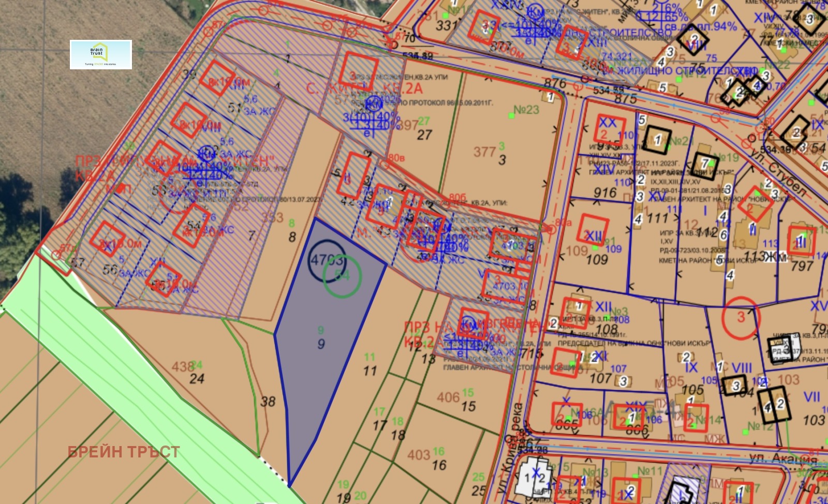
Task: Click the ул. Акация street label
Action: (x=782, y=458)
